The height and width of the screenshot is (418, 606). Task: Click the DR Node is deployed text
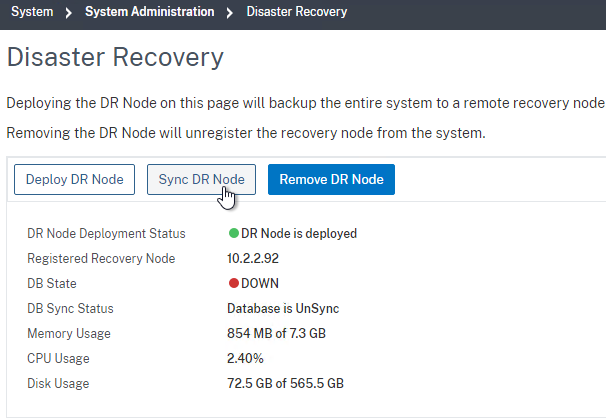tap(299, 233)
